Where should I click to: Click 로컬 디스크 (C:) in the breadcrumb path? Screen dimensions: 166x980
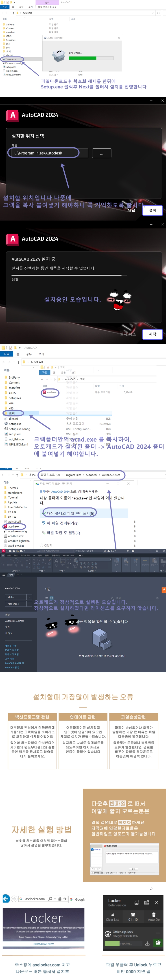[x=50, y=475]
